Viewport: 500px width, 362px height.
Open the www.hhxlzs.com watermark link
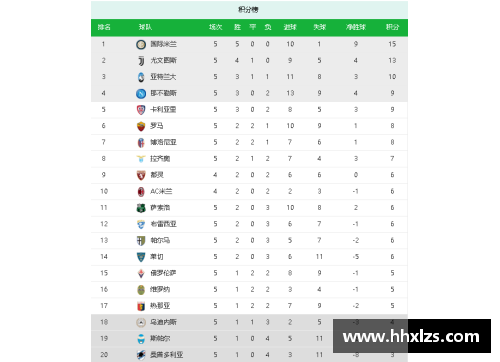[x=412, y=336]
